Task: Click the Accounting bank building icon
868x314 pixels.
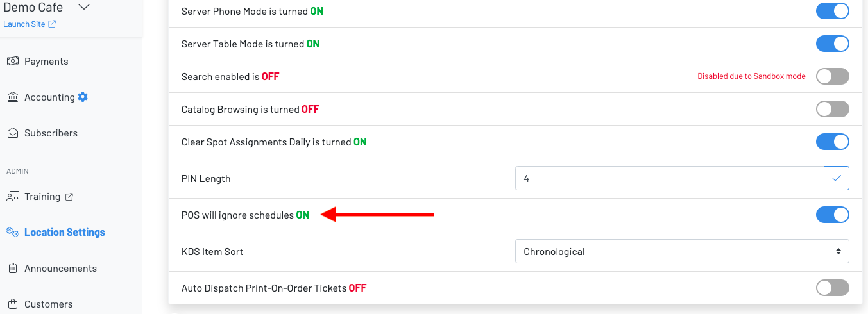Action: pos(13,97)
